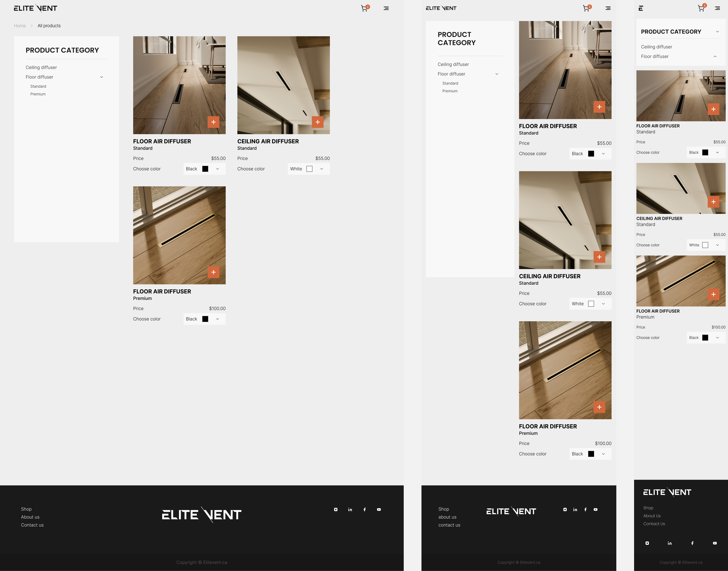Open YouTube icon in desktop footer
Image resolution: width=728 pixels, height=571 pixels.
(379, 509)
